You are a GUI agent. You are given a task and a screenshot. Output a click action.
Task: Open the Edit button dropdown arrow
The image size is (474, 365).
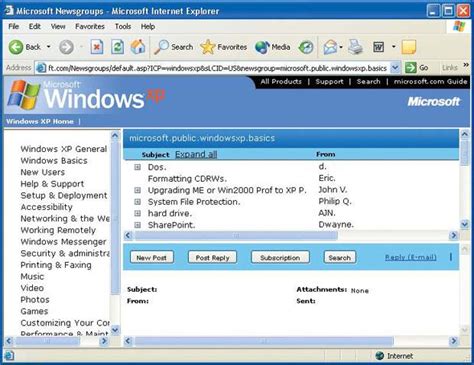394,47
